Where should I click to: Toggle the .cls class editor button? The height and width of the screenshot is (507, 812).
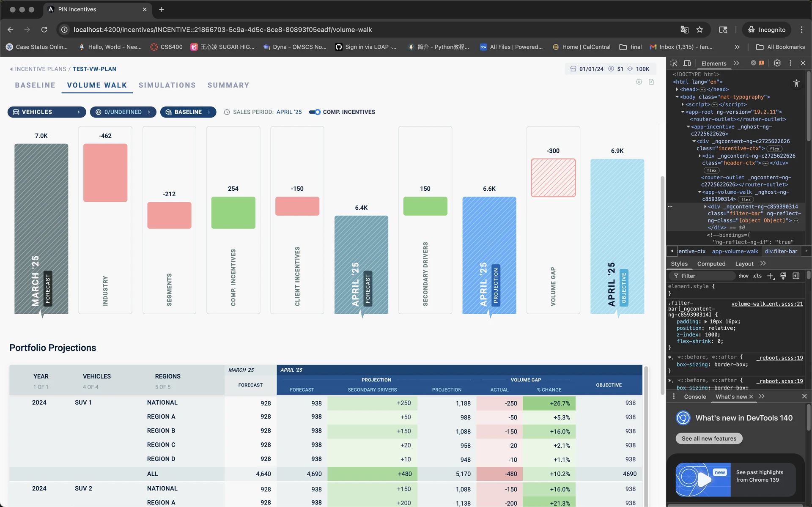[757, 276]
